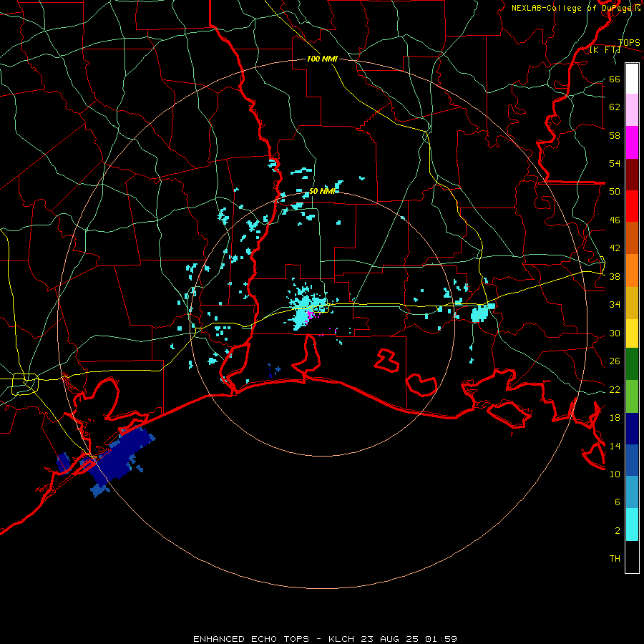Click the KLCH station identifier in caption
The width and height of the screenshot is (644, 644).
[x=343, y=639]
